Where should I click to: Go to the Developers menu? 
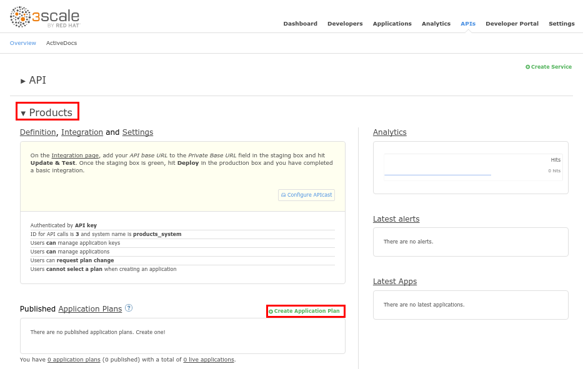345,24
